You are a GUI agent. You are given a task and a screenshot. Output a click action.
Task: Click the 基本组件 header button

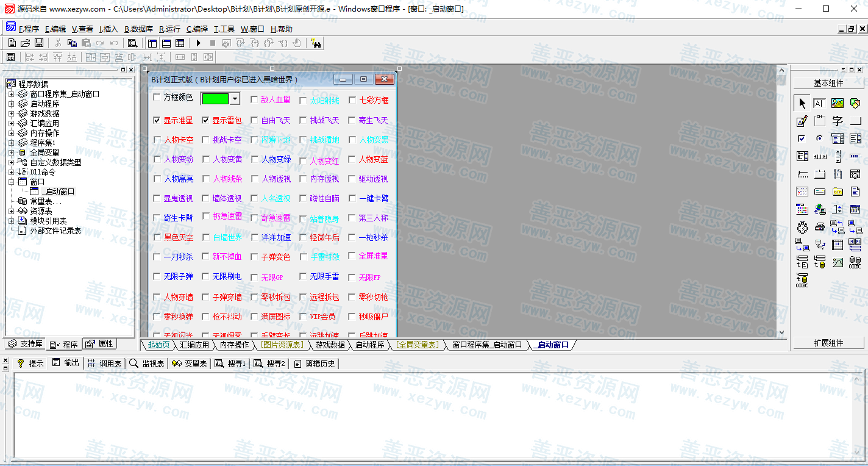[x=828, y=83]
